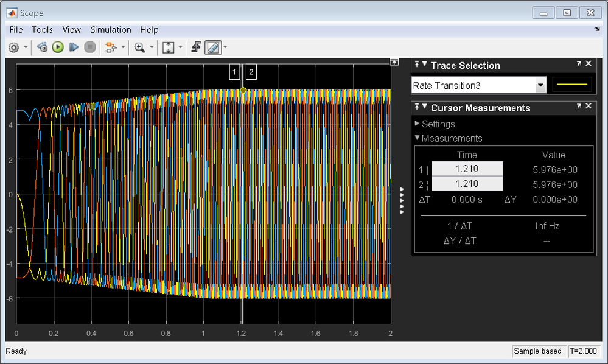Click the 'Ready' status text

pos(16,351)
